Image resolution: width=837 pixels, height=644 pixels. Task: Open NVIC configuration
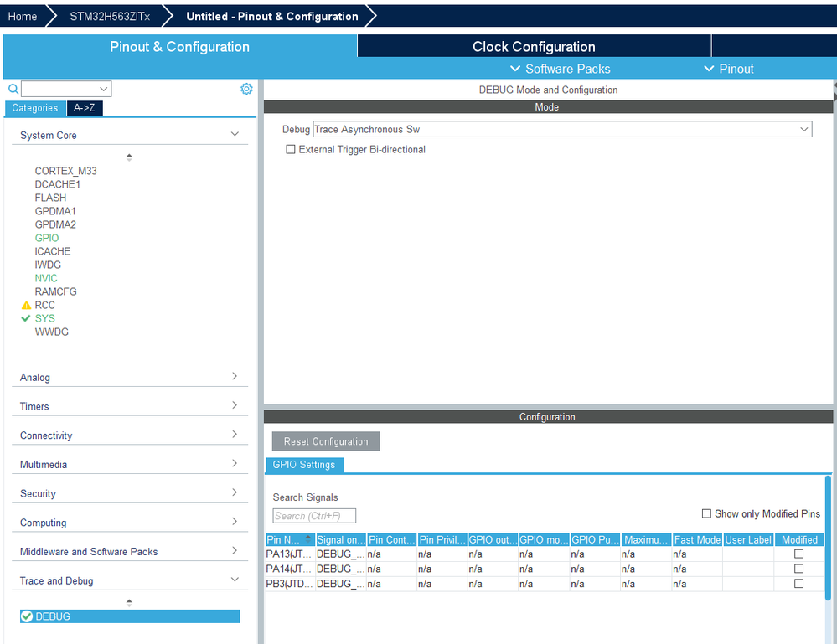46,278
